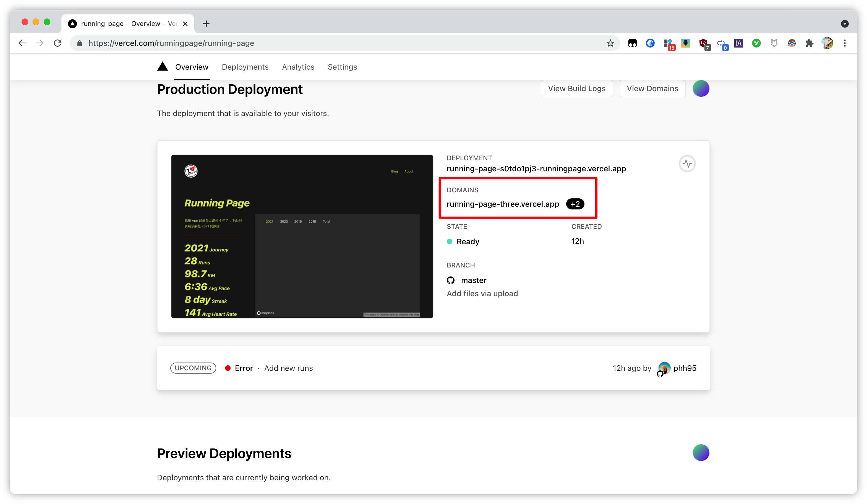Expand the +2 additional domains badge

pyautogui.click(x=575, y=204)
